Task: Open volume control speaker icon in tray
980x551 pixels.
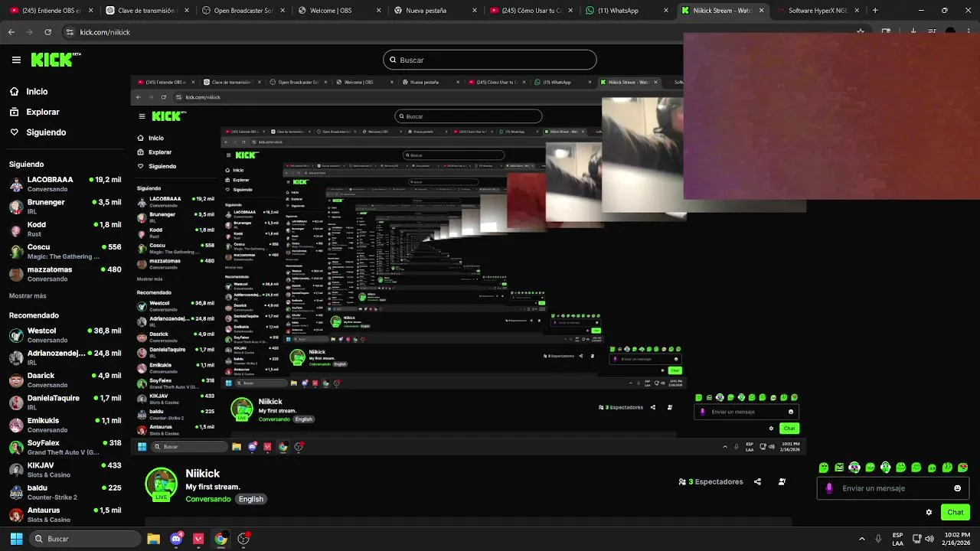Action: point(929,539)
